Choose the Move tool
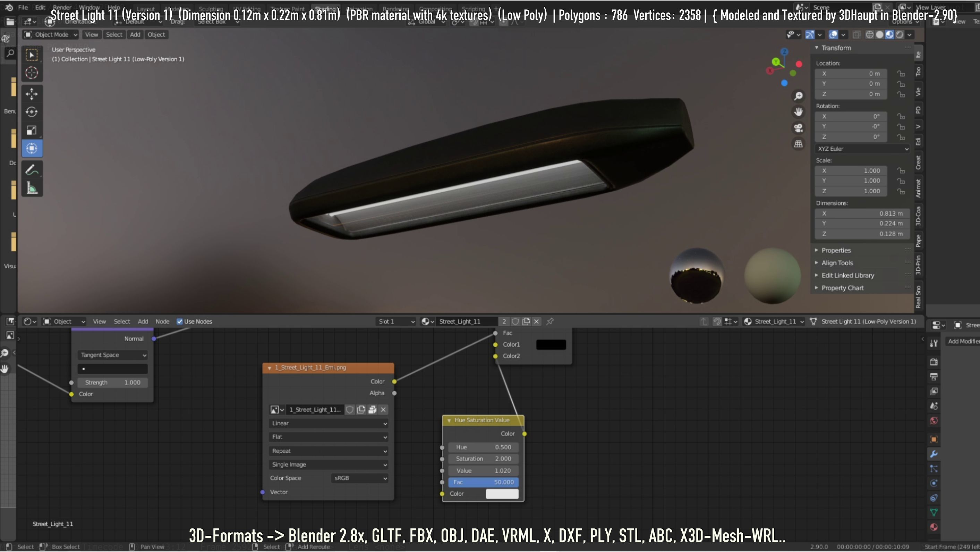The image size is (980, 552). [x=32, y=94]
